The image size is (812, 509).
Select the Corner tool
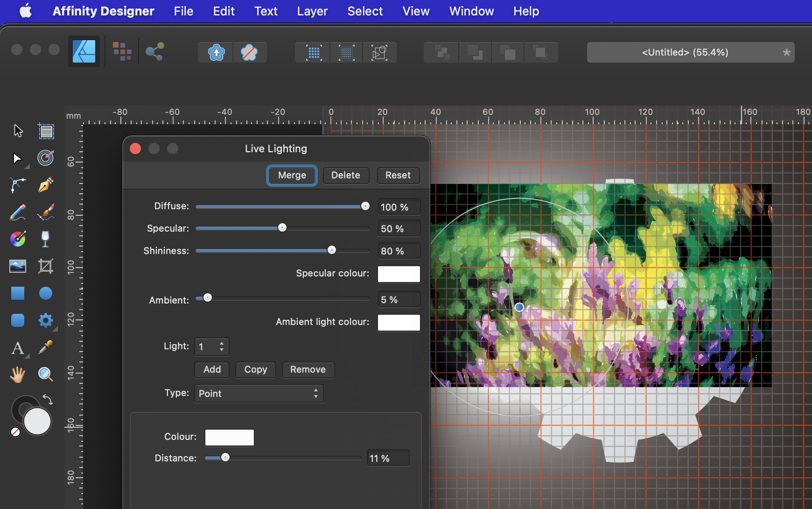click(18, 185)
